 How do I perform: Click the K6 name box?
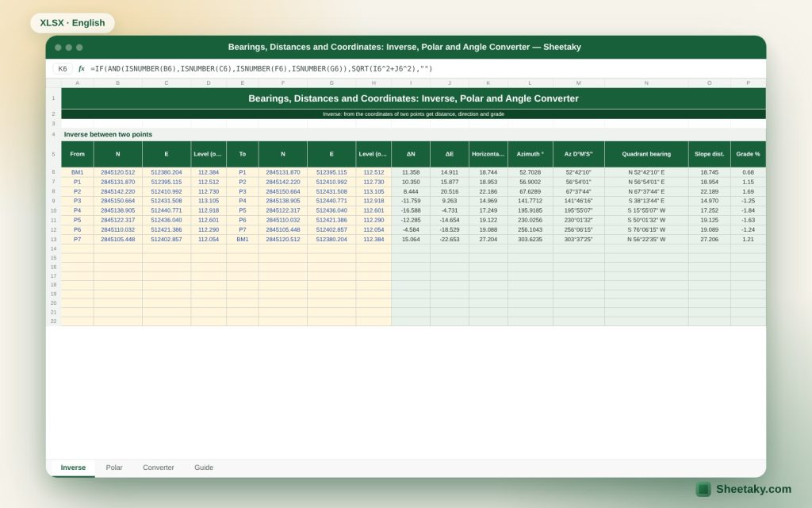63,68
